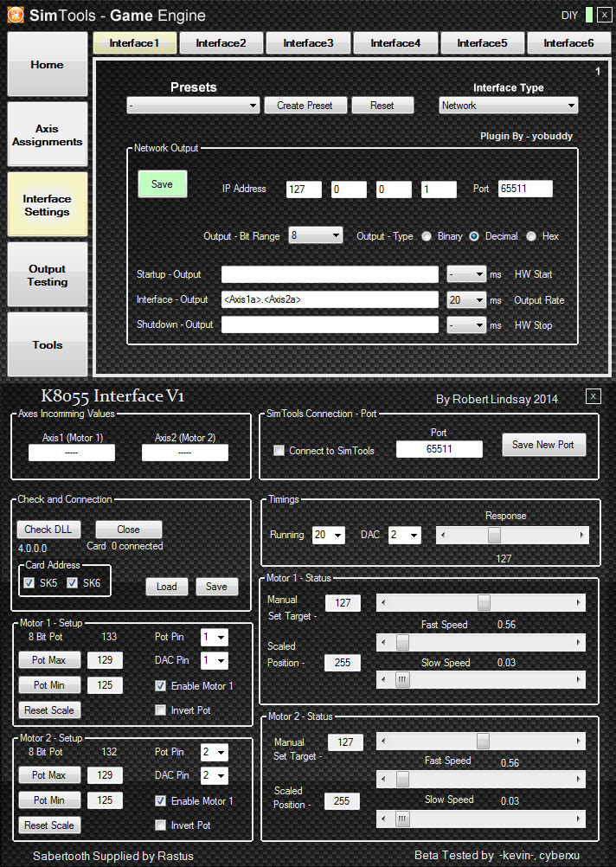The height and width of the screenshot is (867, 616).
Task: Expand the HW Start ms dropdown
Action: pos(466,274)
